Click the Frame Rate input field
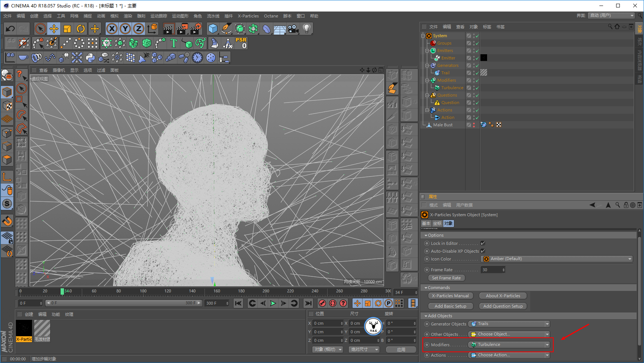Viewport: 644px width, 363px height. click(x=493, y=270)
